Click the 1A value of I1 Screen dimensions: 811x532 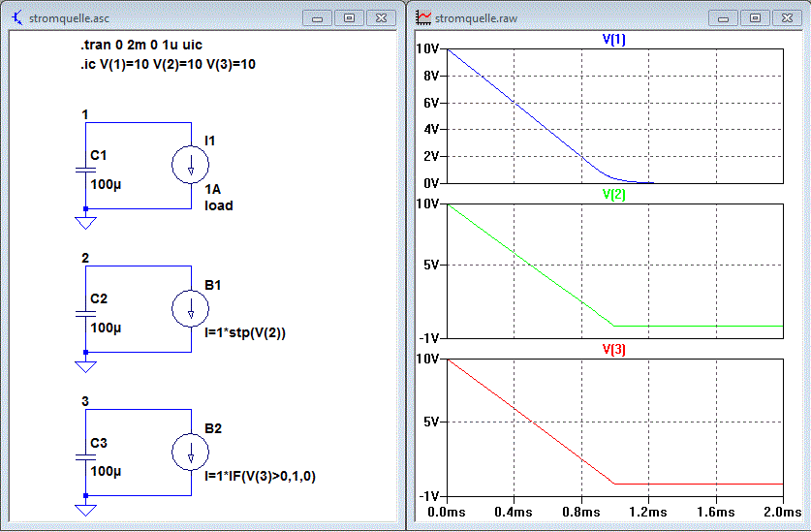pos(212,189)
